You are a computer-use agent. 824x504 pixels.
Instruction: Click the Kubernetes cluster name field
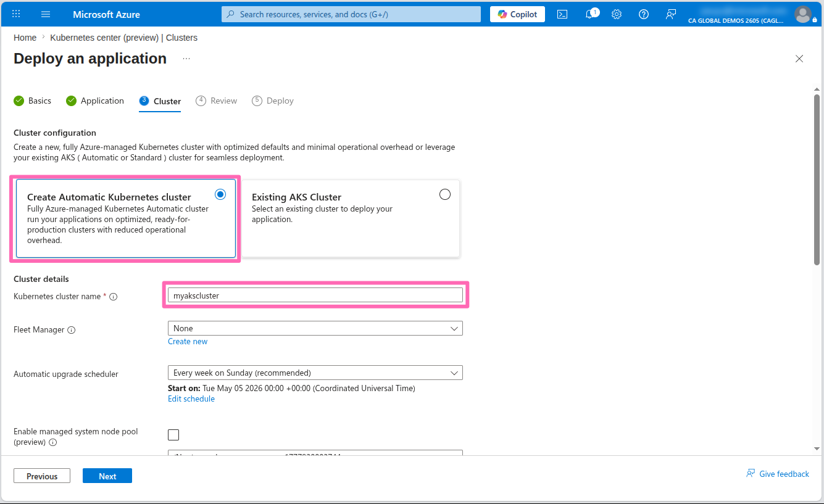315,295
